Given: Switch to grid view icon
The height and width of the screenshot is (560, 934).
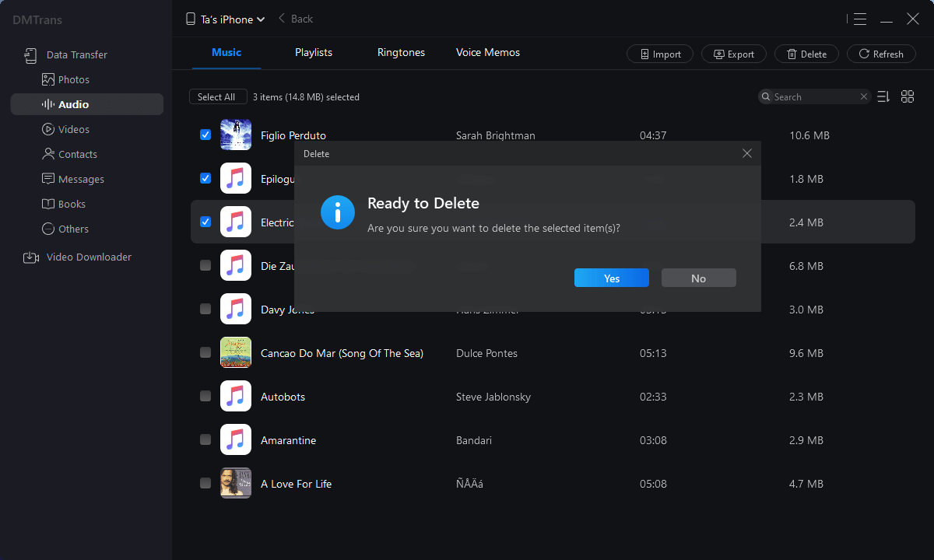Looking at the screenshot, I should point(907,96).
